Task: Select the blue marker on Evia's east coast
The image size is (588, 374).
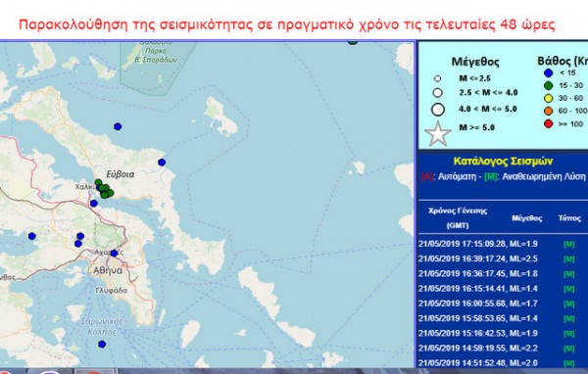Action: click(162, 163)
